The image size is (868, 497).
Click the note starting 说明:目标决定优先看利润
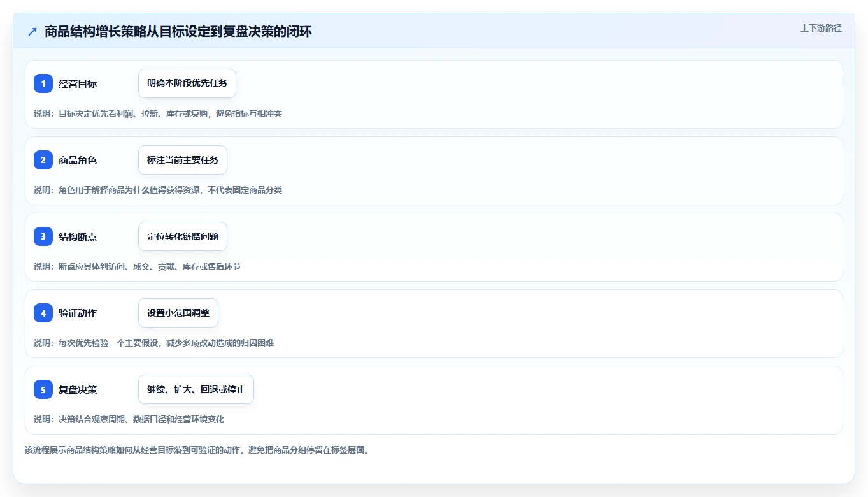click(x=158, y=113)
